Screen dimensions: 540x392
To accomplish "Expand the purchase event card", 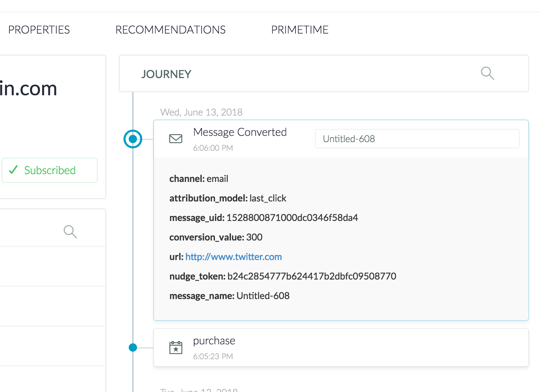I will (x=340, y=347).
